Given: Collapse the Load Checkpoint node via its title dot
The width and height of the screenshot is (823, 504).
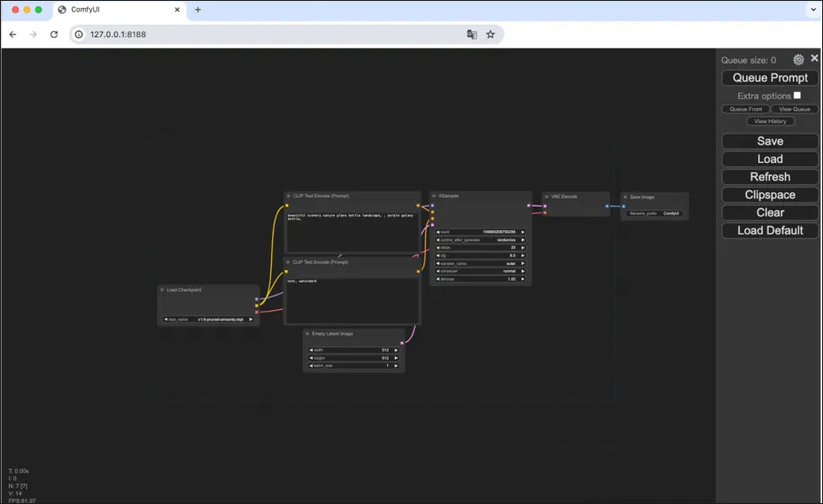Looking at the screenshot, I should tap(162, 290).
